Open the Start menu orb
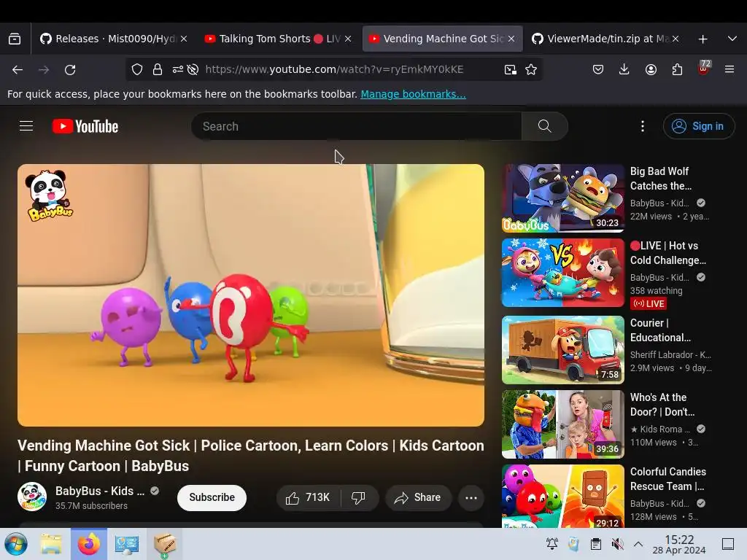This screenshot has height=560, width=747. click(16, 544)
